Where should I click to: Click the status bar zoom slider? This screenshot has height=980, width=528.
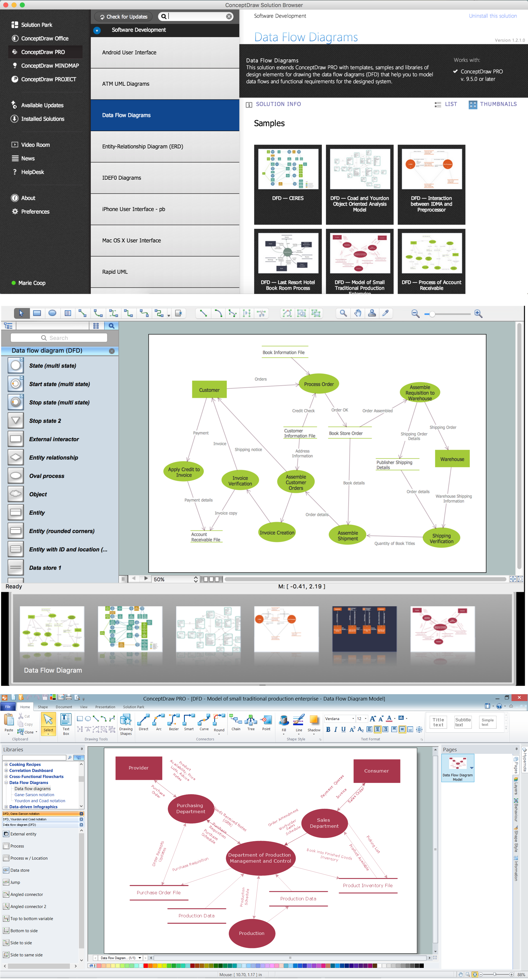[x=497, y=974]
